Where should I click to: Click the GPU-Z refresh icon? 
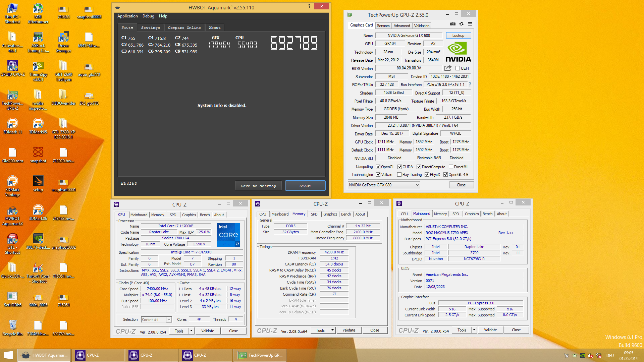pos(462,24)
